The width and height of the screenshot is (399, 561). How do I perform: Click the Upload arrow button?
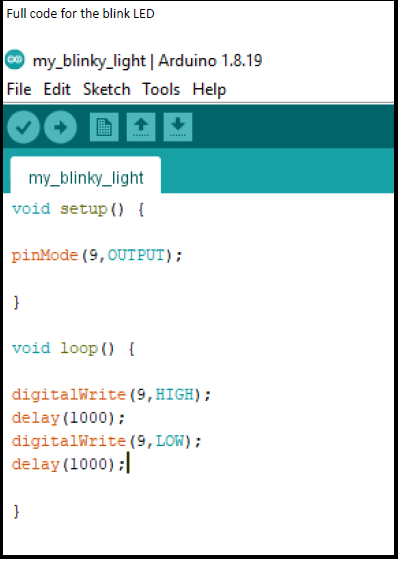60,127
